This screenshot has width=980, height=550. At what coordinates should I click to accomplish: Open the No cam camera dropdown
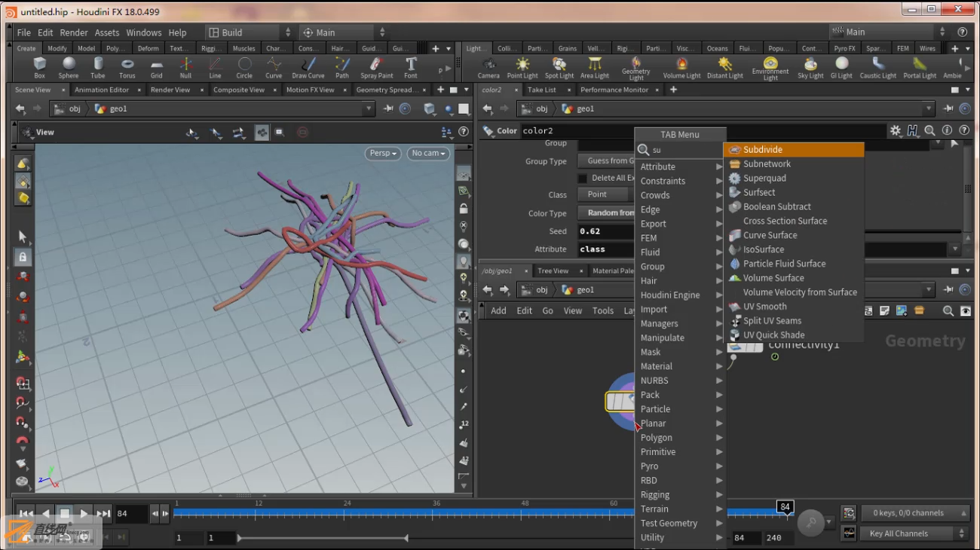coord(428,153)
